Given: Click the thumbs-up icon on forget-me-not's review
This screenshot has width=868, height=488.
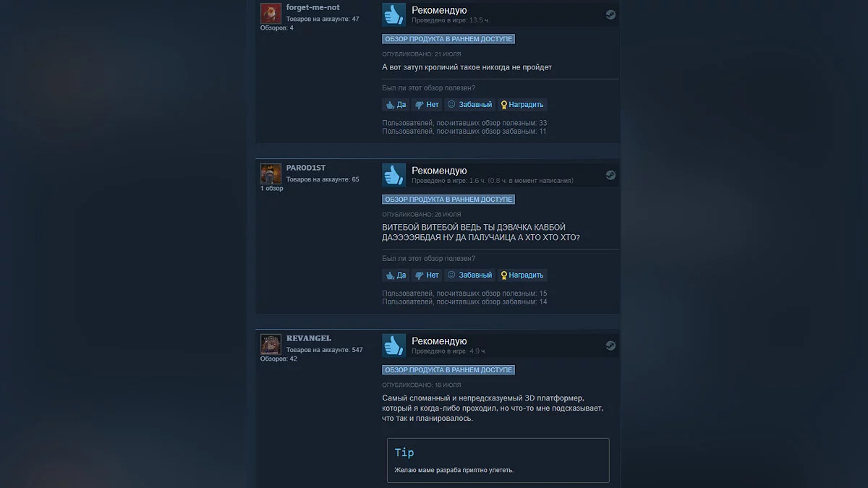Looking at the screenshot, I should [x=394, y=14].
